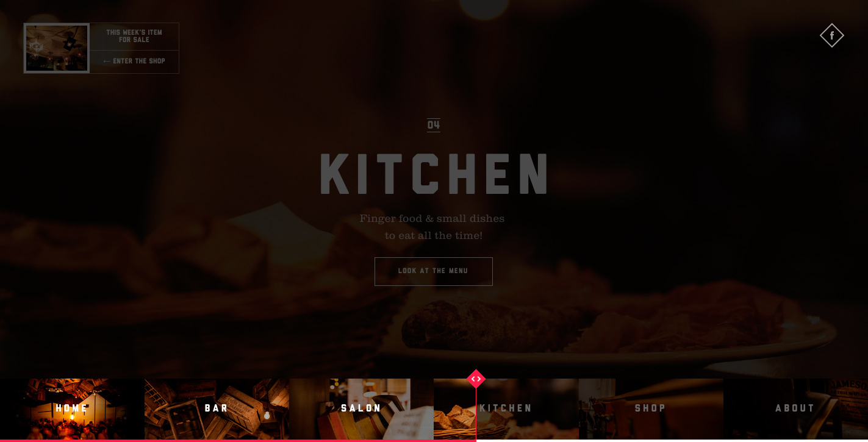The width and height of the screenshot is (868, 442).
Task: Click the red vertical position line
Action: point(476,415)
